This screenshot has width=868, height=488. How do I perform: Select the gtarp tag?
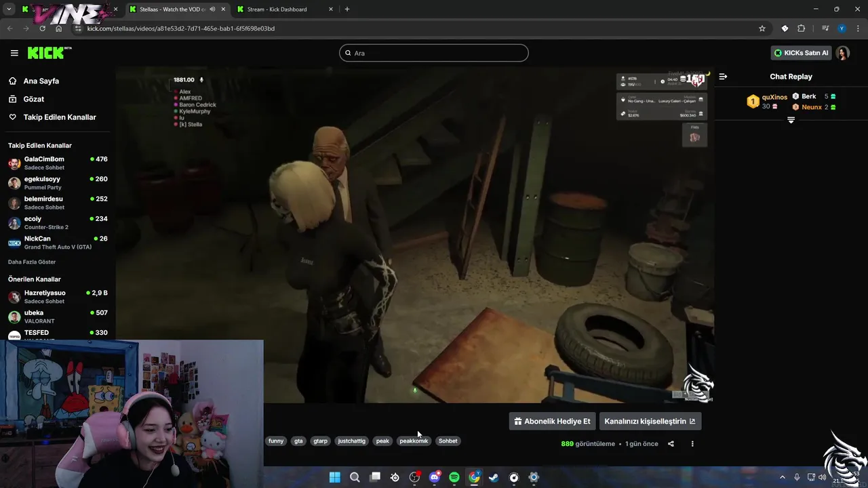click(320, 441)
